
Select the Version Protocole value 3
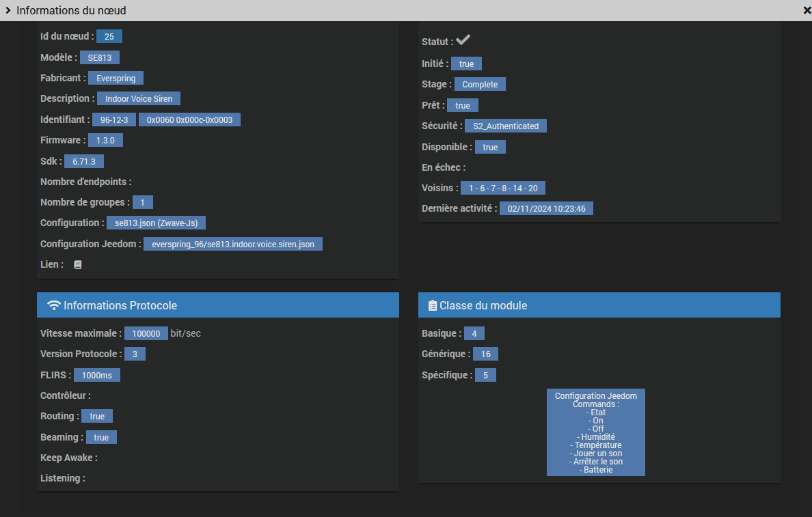pyautogui.click(x=135, y=354)
